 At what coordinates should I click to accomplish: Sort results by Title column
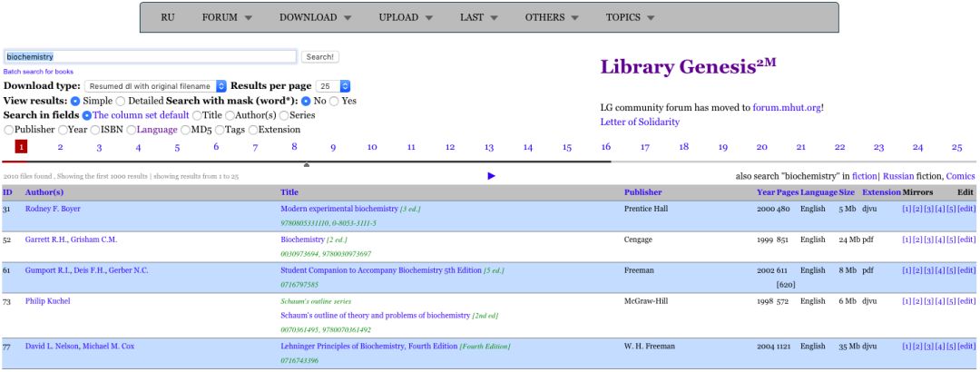(x=289, y=192)
